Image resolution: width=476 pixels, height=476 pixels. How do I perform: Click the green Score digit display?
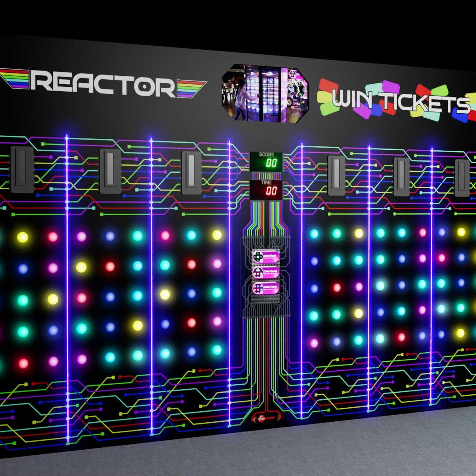271,164
